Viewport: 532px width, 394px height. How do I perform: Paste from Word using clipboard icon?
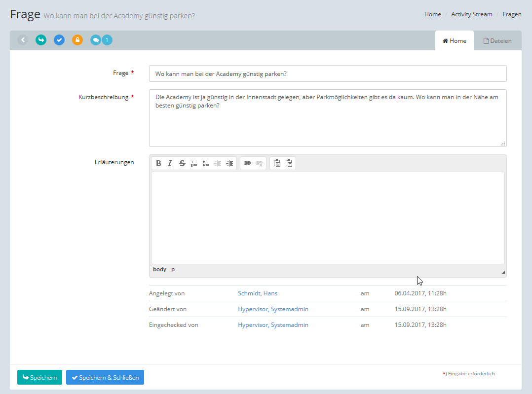(x=277, y=163)
